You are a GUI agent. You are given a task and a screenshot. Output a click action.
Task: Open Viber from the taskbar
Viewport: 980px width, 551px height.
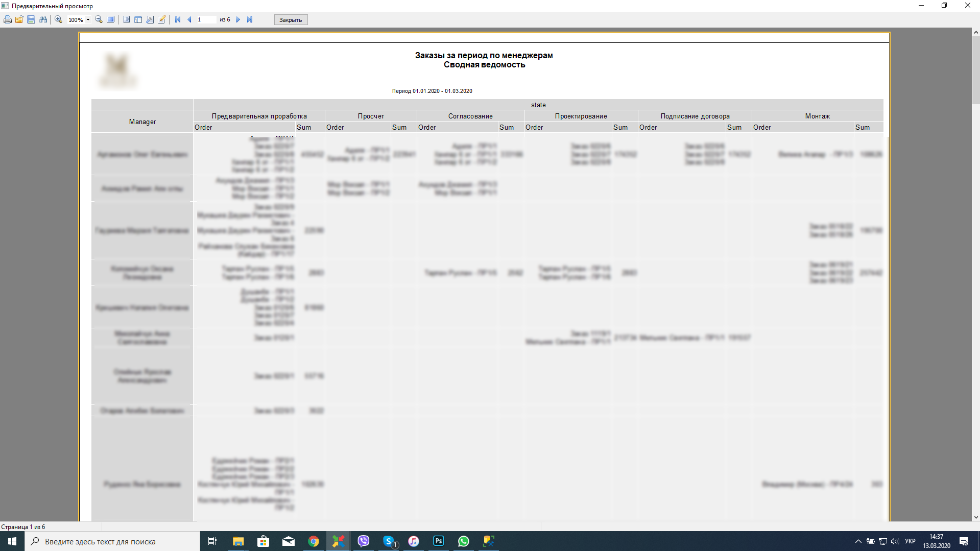(363, 541)
